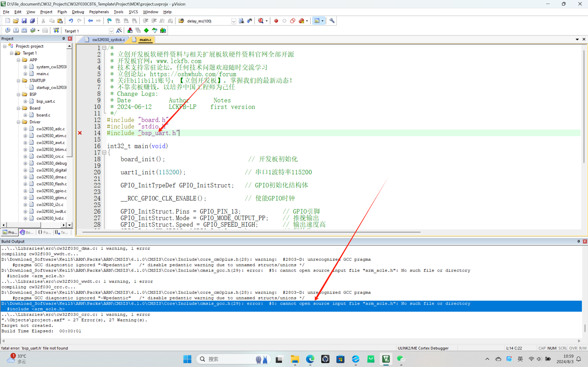
Task: Pin the Project panel
Action: [63, 39]
